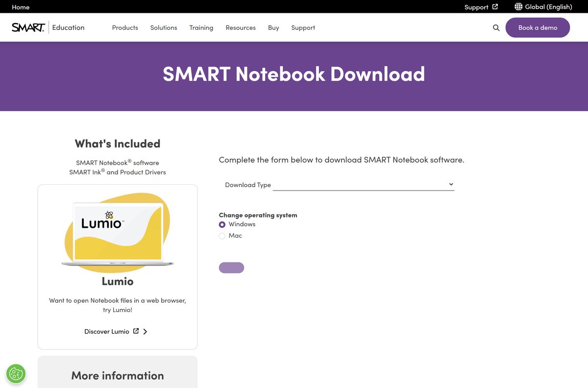Screen dimensions: 588x388
Task: Click the 'Complete the form below' instruction text
Action: pos(342,160)
